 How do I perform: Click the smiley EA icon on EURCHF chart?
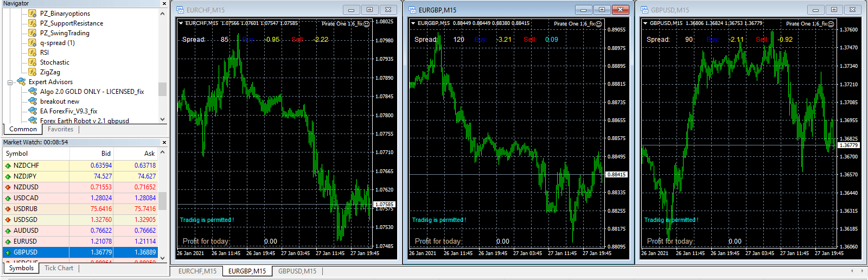coord(367,24)
